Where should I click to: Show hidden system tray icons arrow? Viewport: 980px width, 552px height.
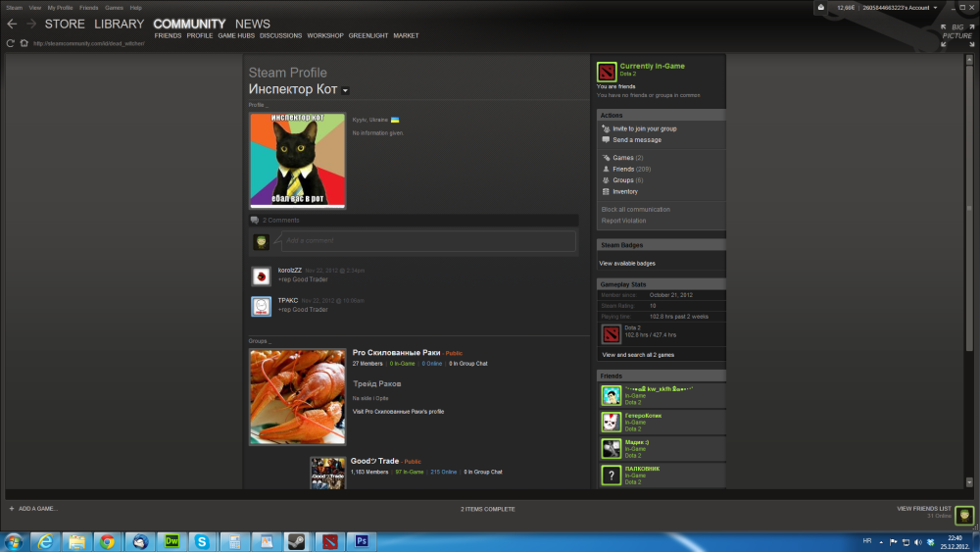[x=881, y=542]
